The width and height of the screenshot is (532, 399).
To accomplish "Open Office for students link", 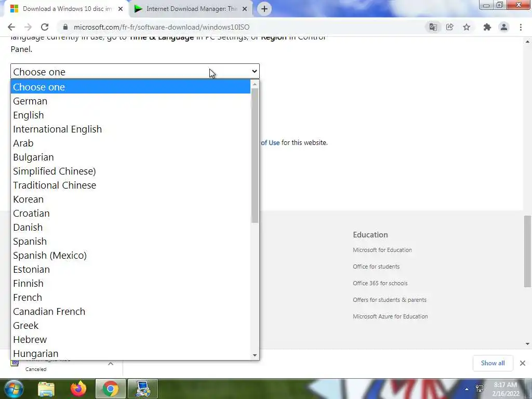I will tap(376, 267).
